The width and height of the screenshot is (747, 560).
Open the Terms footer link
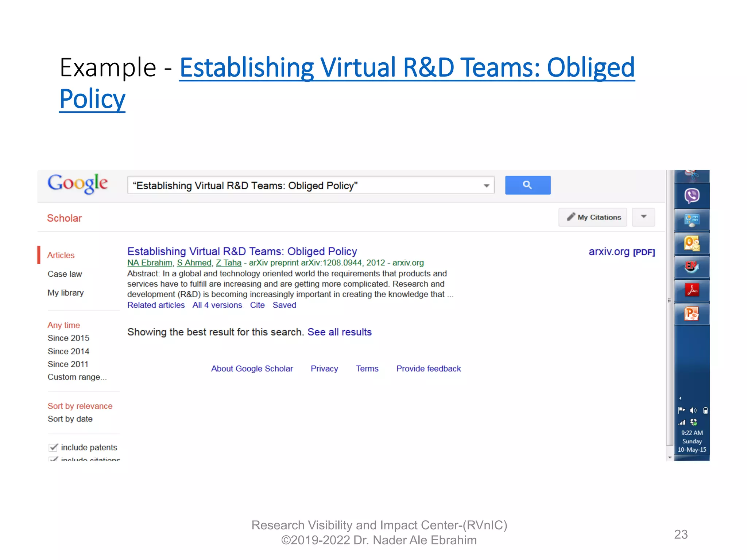[367, 369]
